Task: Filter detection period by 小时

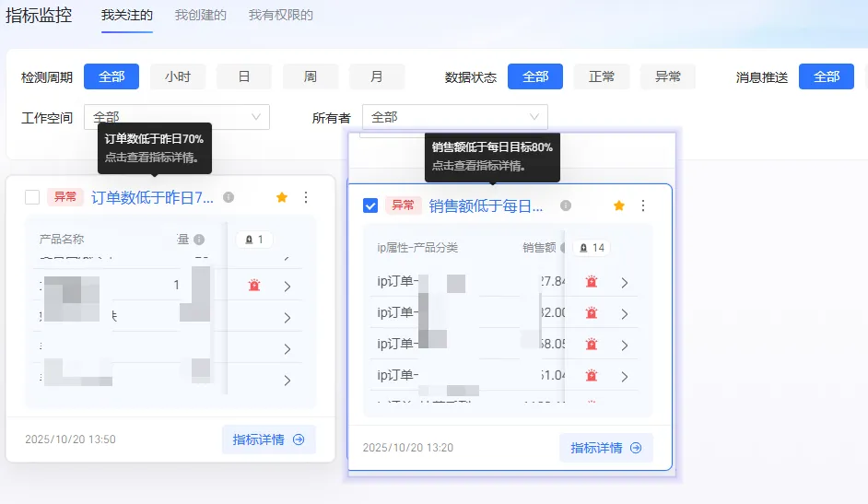Action: (178, 76)
